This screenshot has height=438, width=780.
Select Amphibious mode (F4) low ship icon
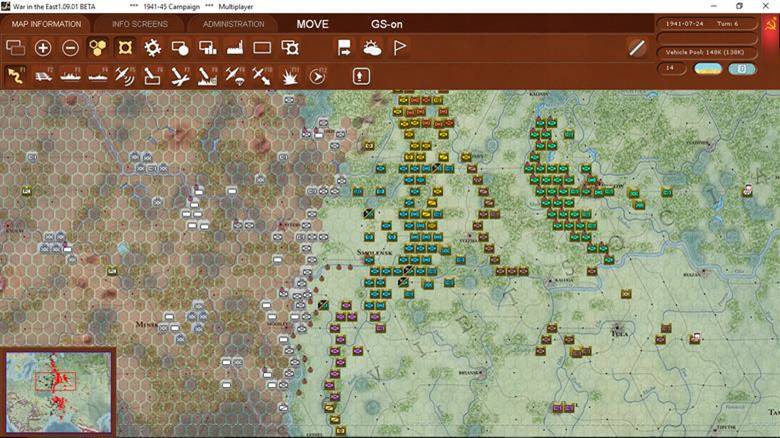[x=98, y=76]
